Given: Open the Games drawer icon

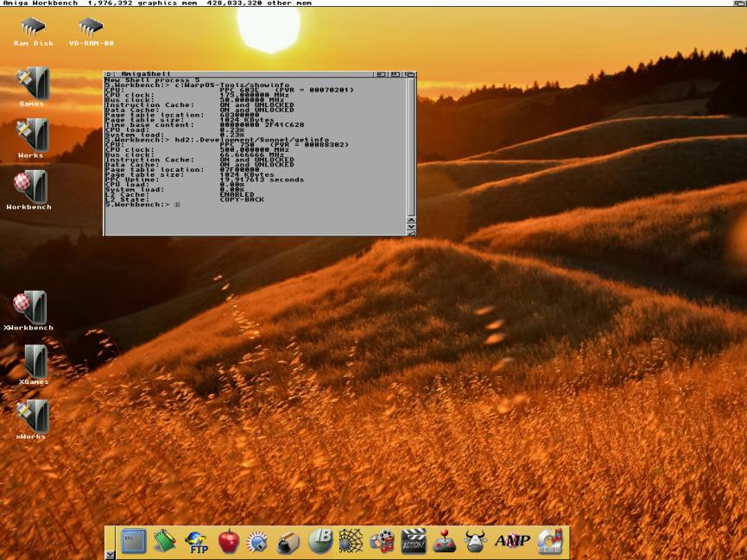Looking at the screenshot, I should 33,85.
